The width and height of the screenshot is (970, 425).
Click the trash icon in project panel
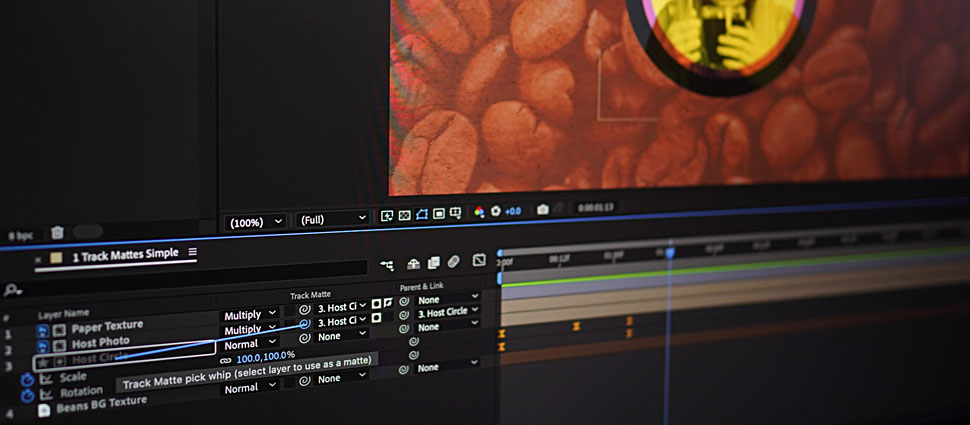(57, 232)
